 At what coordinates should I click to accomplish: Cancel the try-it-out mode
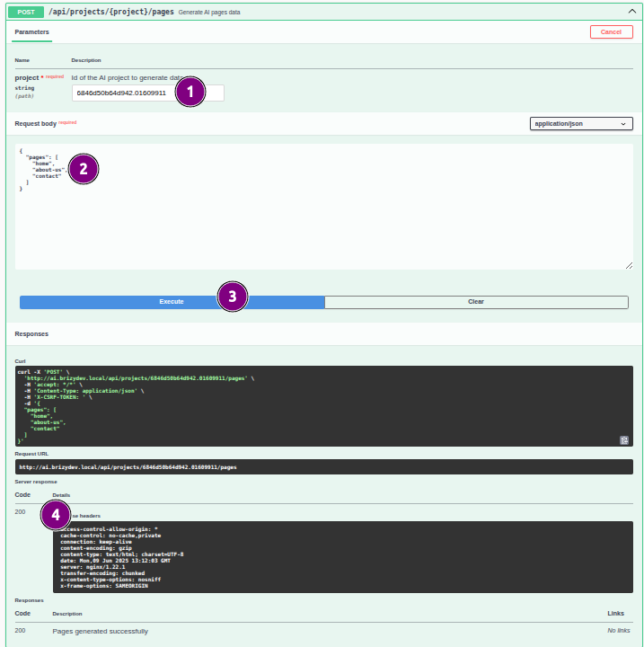[x=611, y=31]
